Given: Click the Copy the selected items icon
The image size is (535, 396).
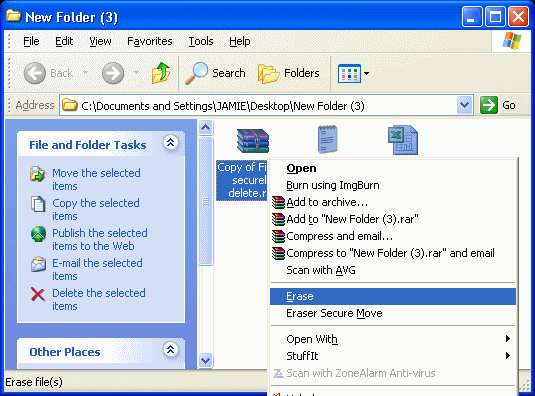Looking at the screenshot, I should point(38,204).
